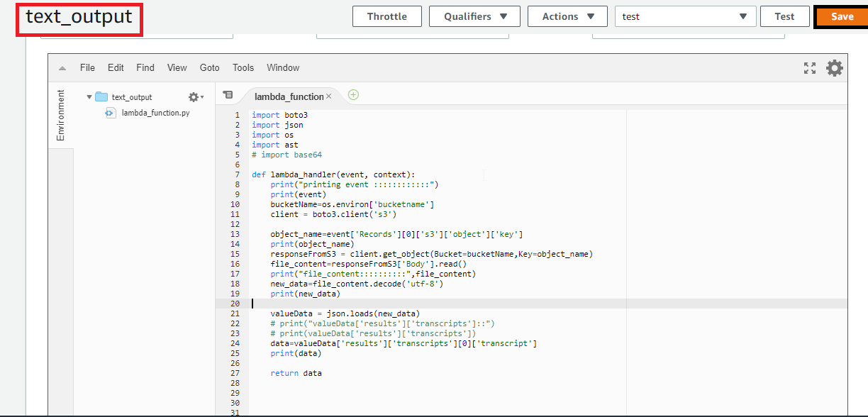Open the test event selector dropdown
868x417 pixels.
(684, 16)
